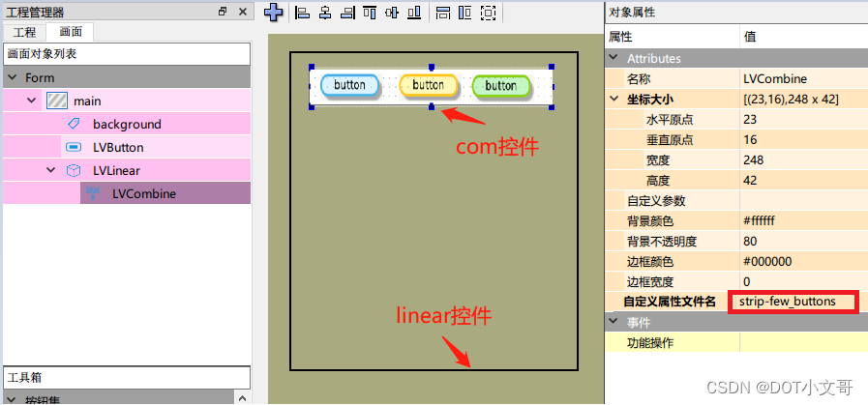This screenshot has width=868, height=405.
Task: Edit 垂直原点 value 16
Action: coord(804,139)
